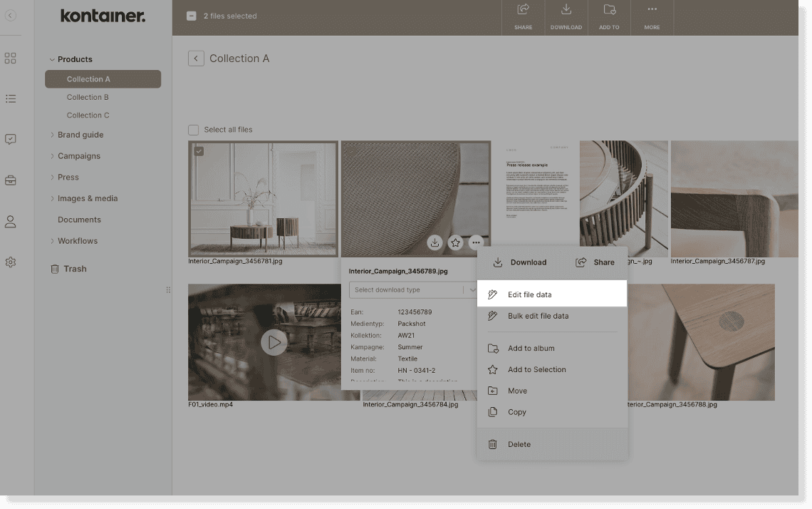Open the dashboard grid icon in sidebar
812x509 pixels.
tap(11, 58)
